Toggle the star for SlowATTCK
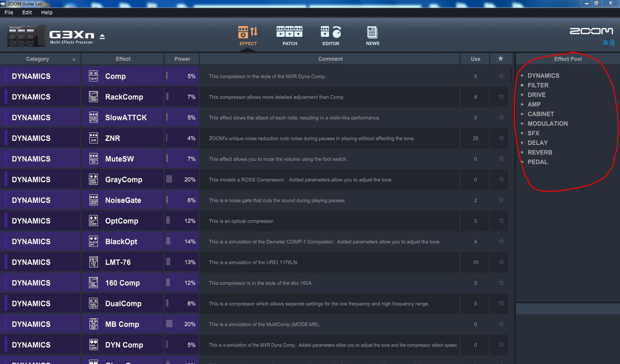The image size is (620, 364). (x=501, y=118)
